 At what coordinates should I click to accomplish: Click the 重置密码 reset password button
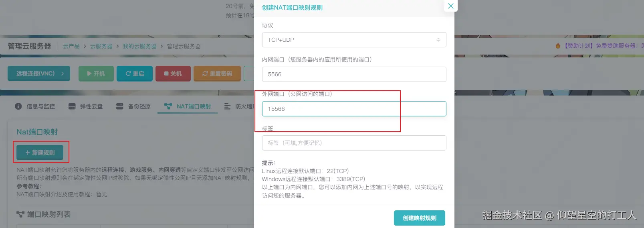point(217,73)
